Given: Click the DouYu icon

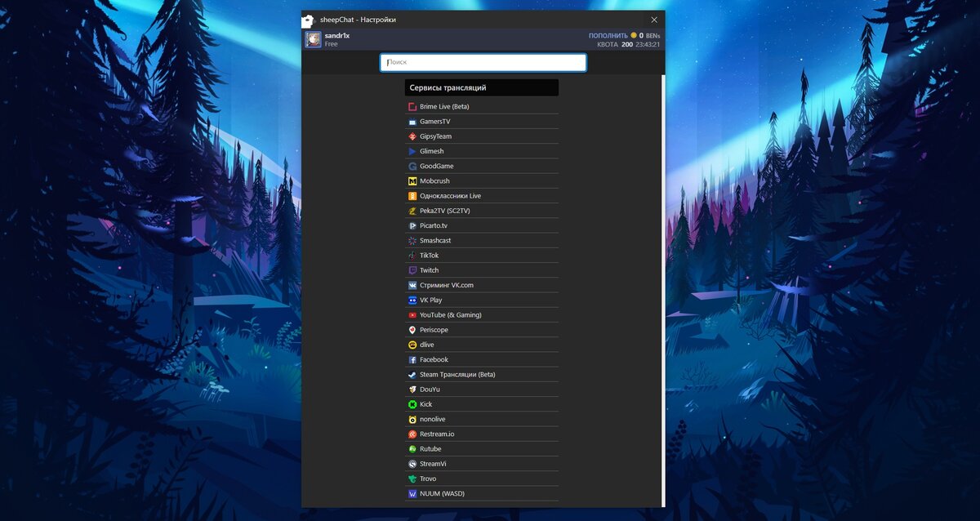Looking at the screenshot, I should point(412,390).
